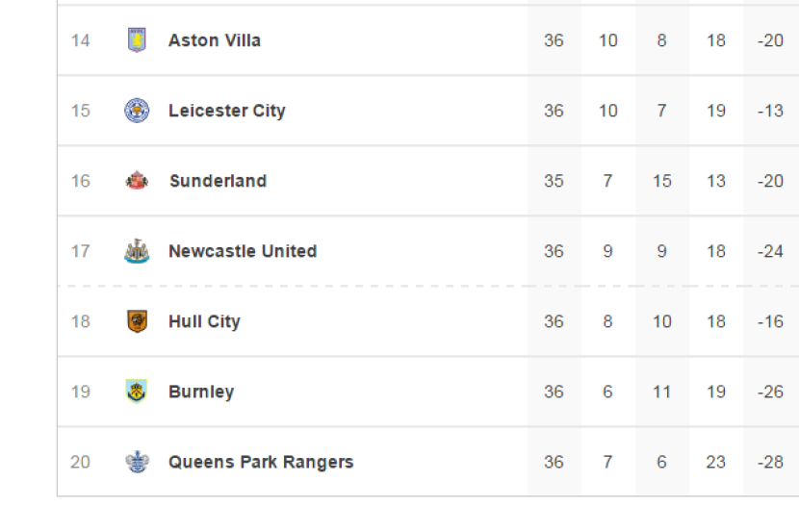Image resolution: width=799 pixels, height=532 pixels.
Task: Click the Newcastle United club crest
Action: click(x=137, y=251)
